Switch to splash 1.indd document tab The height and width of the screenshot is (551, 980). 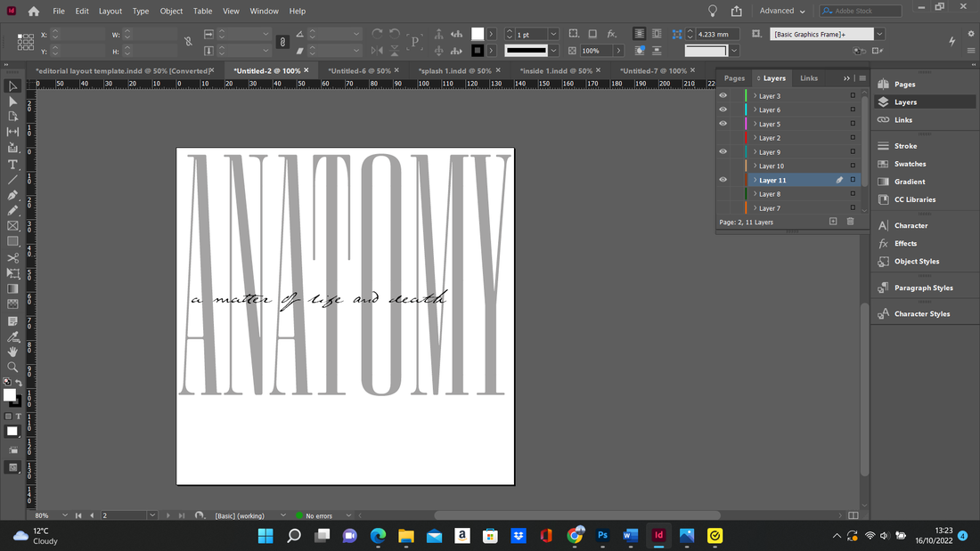(455, 70)
